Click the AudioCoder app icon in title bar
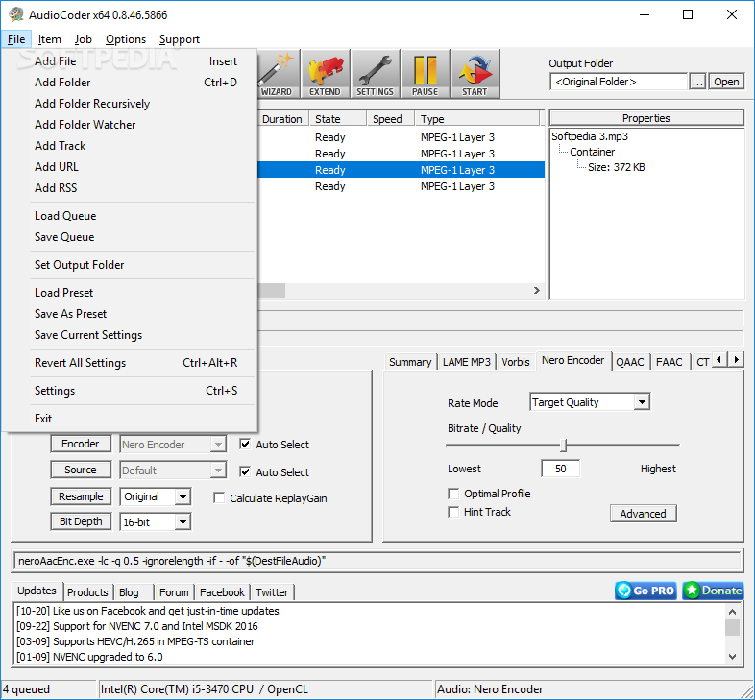This screenshot has width=755, height=700. tap(15, 15)
